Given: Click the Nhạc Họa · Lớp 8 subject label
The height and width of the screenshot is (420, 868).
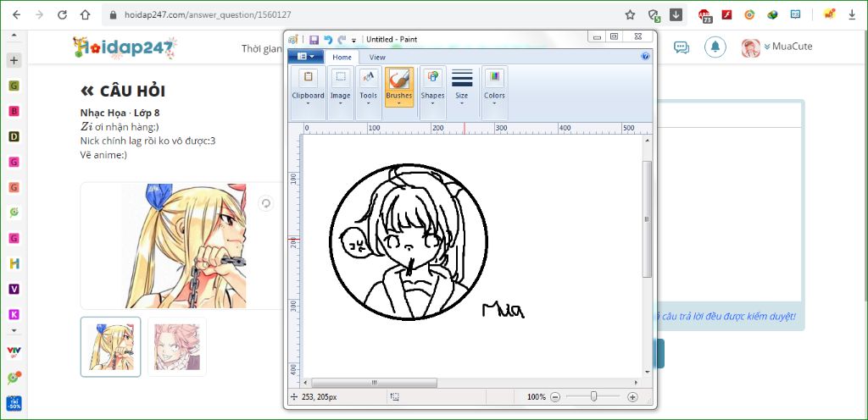Looking at the screenshot, I should tap(120, 113).
